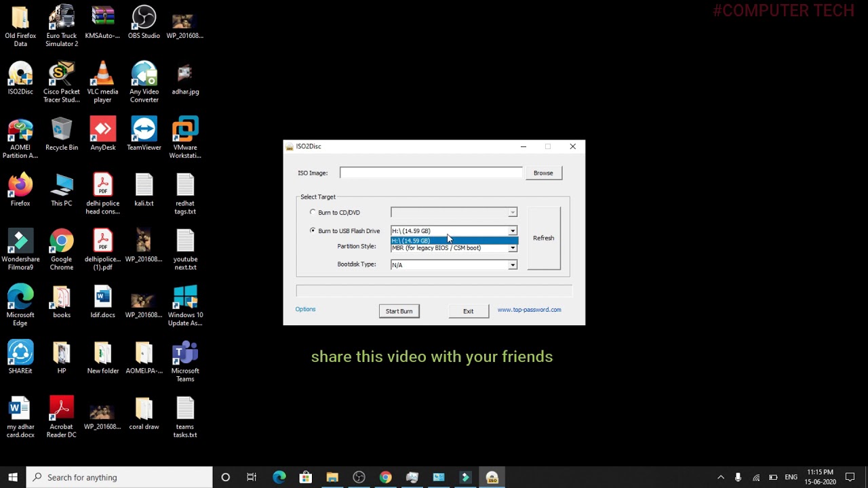The width and height of the screenshot is (868, 488).
Task: Open Euro Truck Simulator 2 desktop icon
Action: click(x=62, y=26)
